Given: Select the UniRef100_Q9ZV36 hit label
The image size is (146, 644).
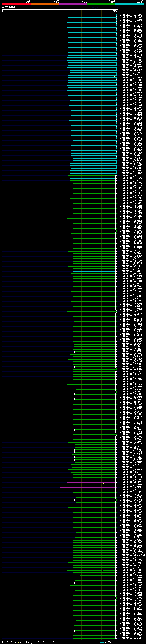Looking at the screenshot, I should (x=131, y=191).
